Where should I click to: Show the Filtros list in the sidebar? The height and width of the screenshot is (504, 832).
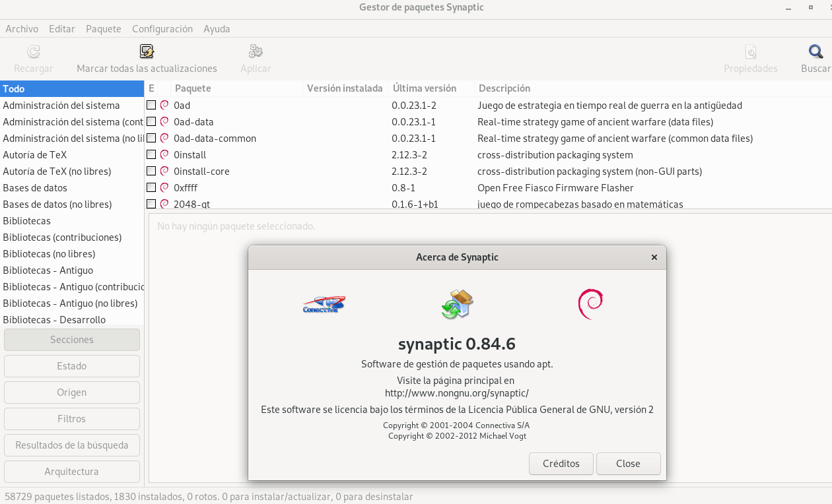pyautogui.click(x=72, y=419)
